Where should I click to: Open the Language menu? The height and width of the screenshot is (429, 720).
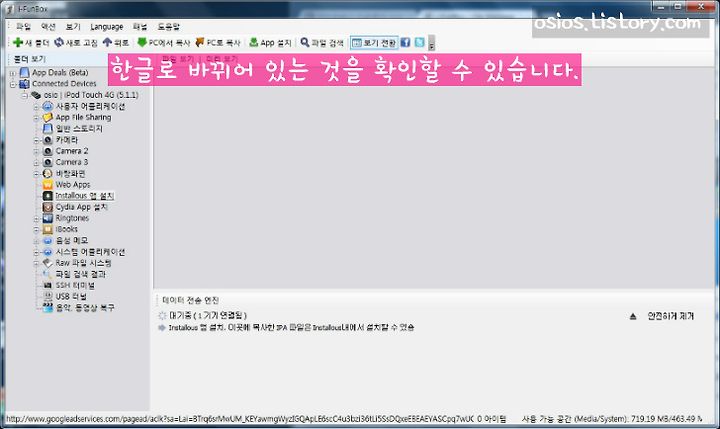[x=107, y=27]
